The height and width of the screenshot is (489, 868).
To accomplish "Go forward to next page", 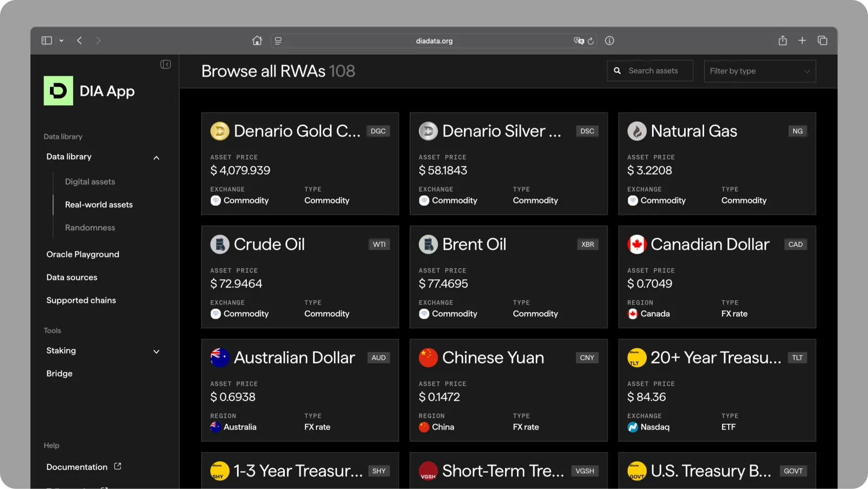I will point(98,41).
